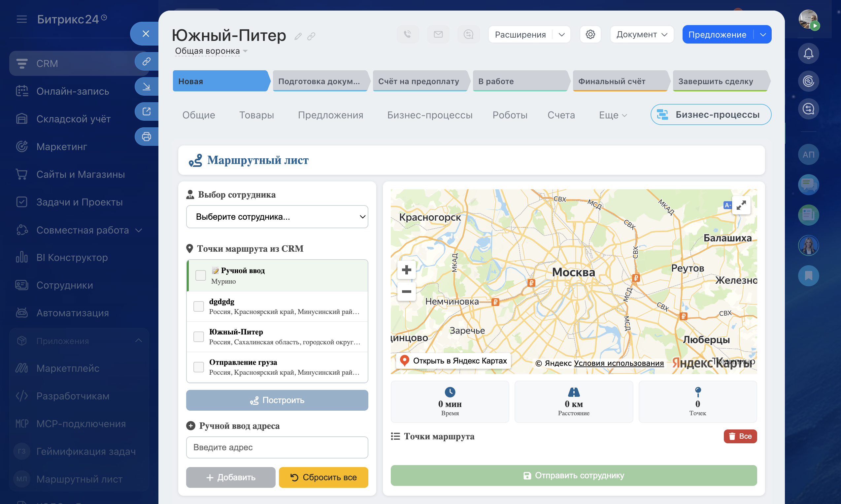
Task: Open the notifications bell icon
Action: [x=808, y=54]
